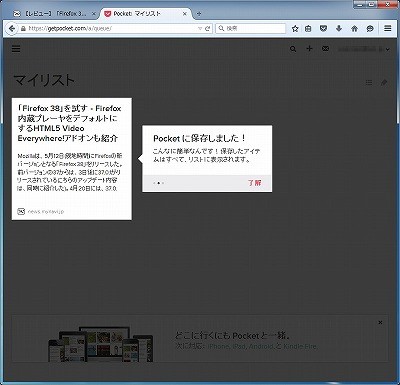Click the Pocket search magnifier icon
Viewport: 400px width, 385px height.
point(293,49)
